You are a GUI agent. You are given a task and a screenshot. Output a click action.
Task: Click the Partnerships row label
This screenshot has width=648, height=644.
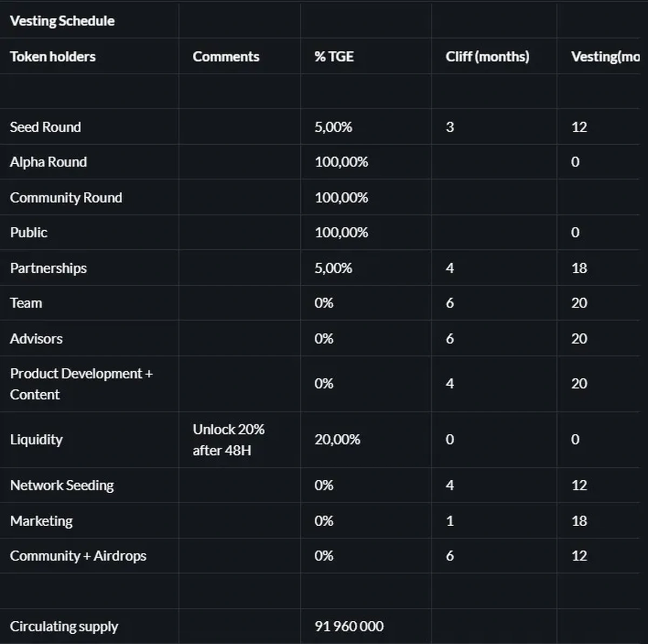pos(48,268)
